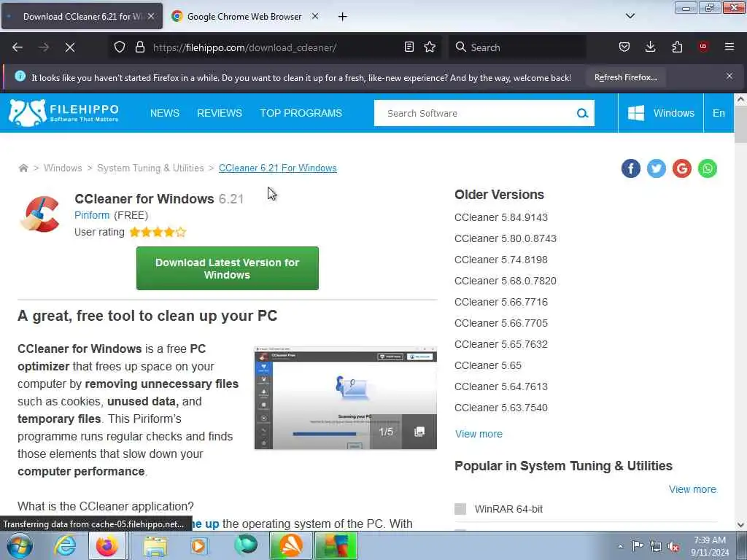Open REVIEWS menu item

click(220, 113)
